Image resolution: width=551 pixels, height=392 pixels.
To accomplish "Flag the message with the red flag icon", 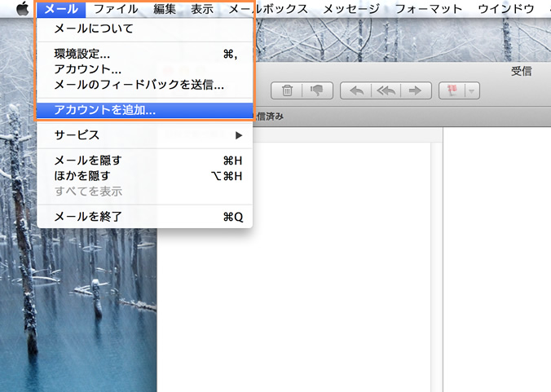I will (x=452, y=90).
